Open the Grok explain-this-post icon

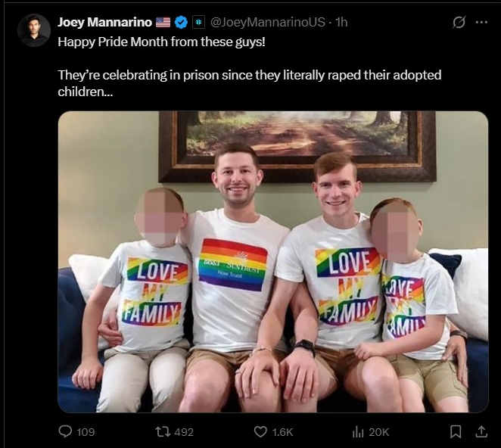pyautogui.click(x=459, y=23)
